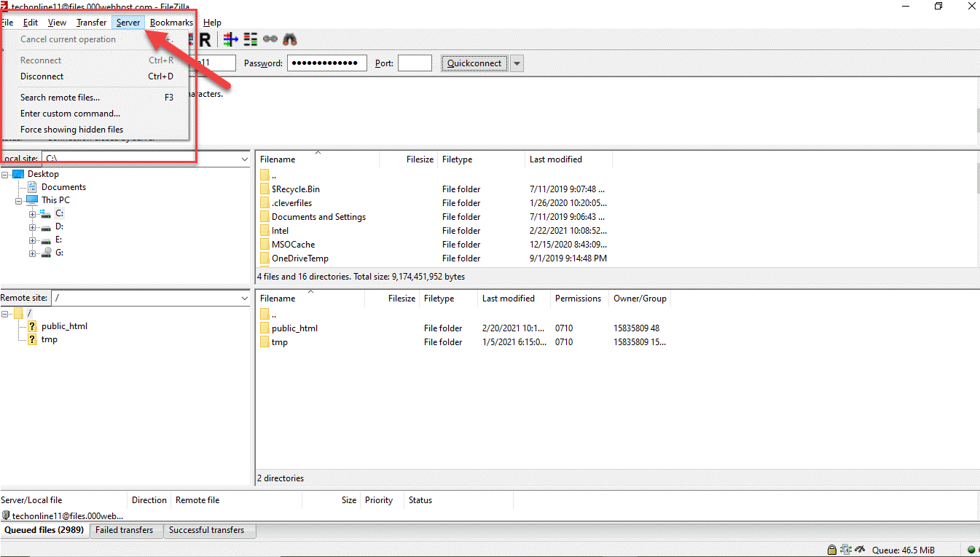Click the process queue toolbar icon
This screenshot has width=980, height=557.
tap(230, 39)
